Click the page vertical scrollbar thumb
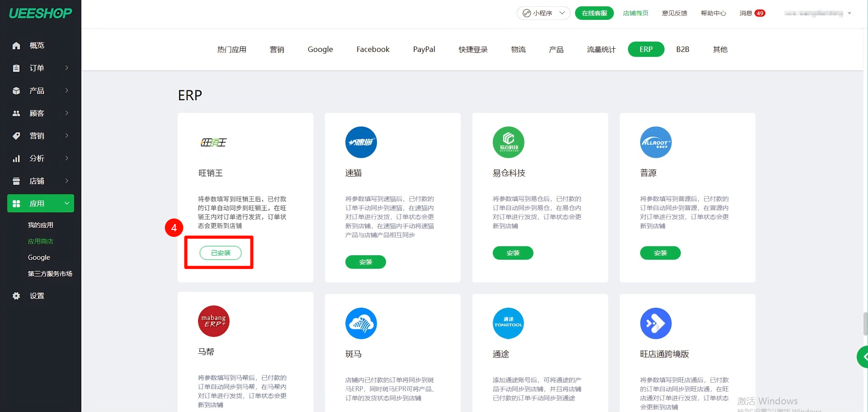This screenshot has width=868, height=412. [x=865, y=323]
